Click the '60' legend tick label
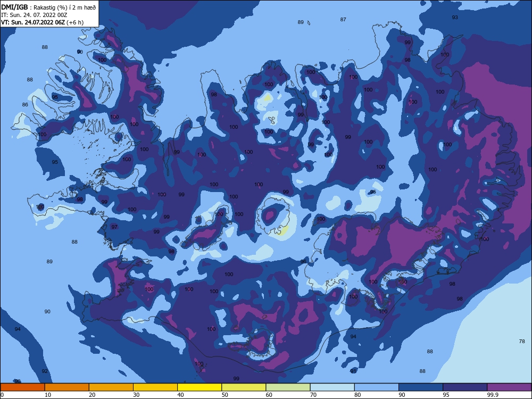532x399 pixels. click(269, 395)
